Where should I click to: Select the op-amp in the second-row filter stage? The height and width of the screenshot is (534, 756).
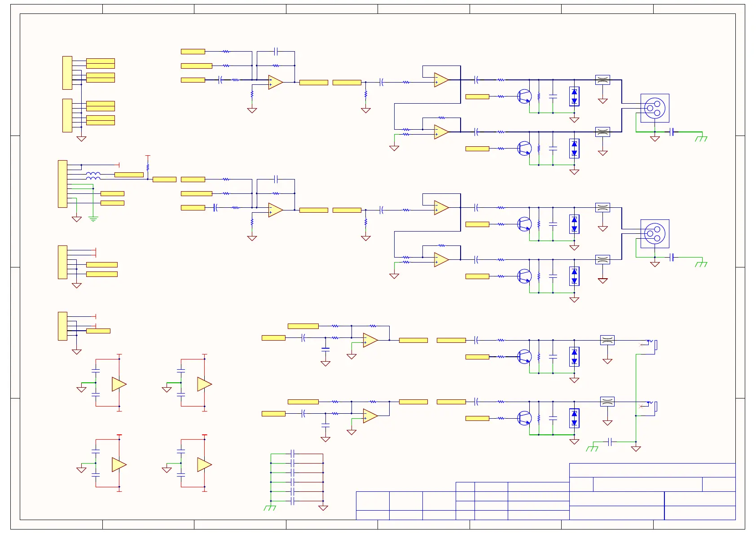(276, 210)
